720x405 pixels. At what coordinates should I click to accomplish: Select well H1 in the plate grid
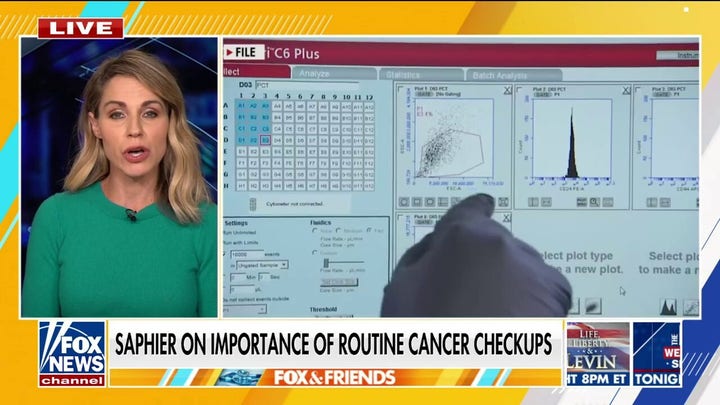pyautogui.click(x=242, y=186)
